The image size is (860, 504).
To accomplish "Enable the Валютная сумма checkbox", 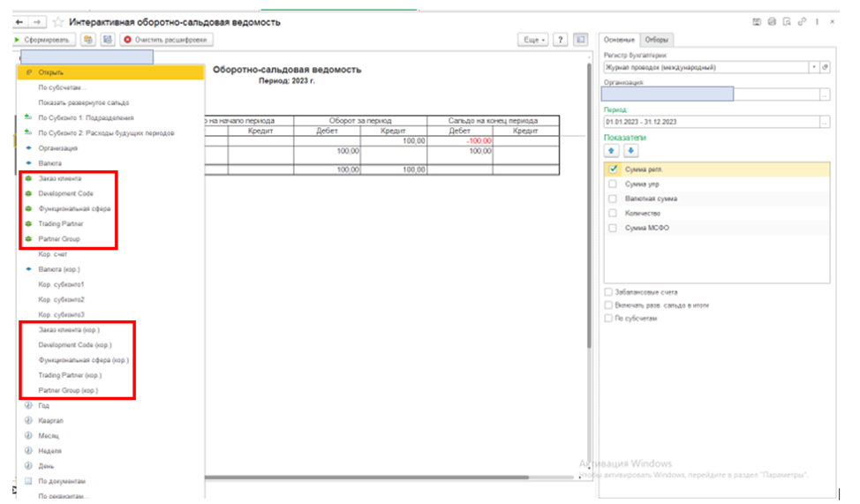I will [612, 199].
